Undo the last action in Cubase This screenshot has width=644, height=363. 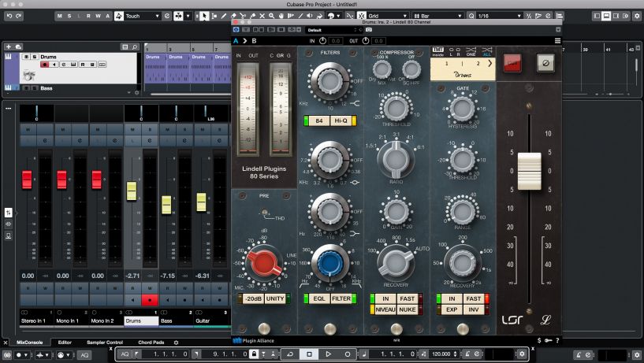point(9,16)
